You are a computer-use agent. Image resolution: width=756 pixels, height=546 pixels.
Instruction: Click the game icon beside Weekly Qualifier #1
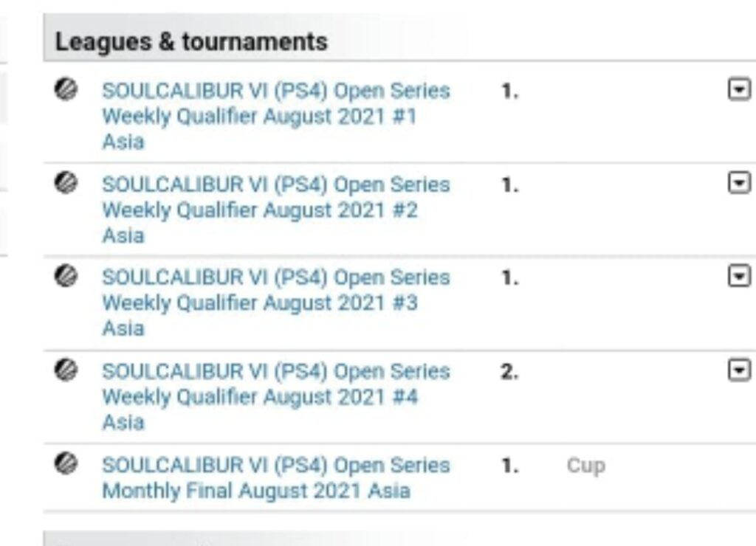(66, 89)
